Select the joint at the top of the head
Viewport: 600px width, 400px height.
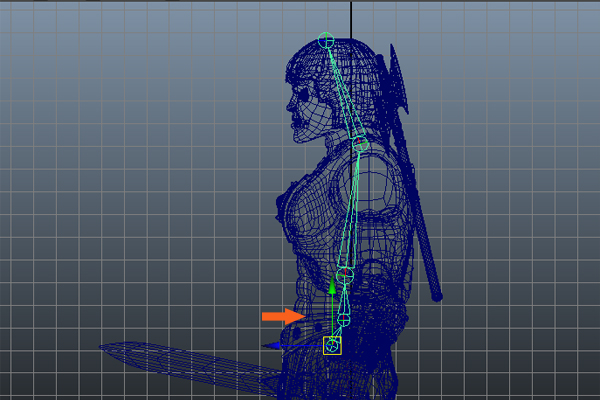[x=326, y=40]
